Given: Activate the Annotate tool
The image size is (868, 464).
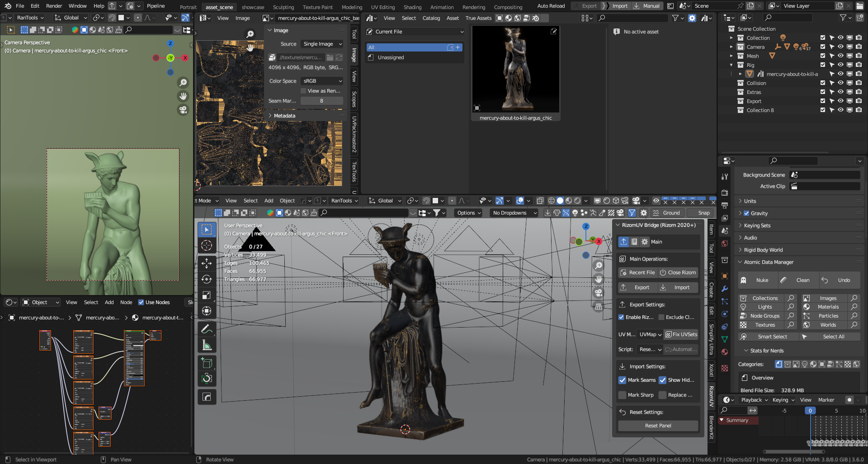Looking at the screenshot, I should [x=207, y=328].
